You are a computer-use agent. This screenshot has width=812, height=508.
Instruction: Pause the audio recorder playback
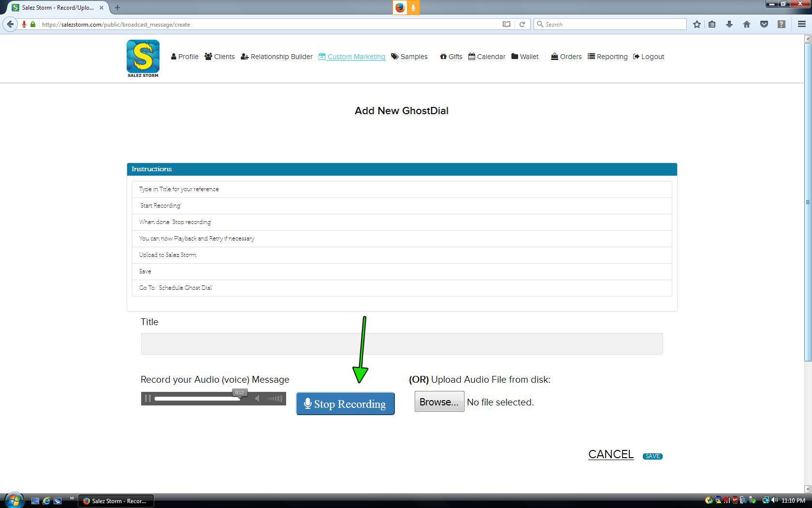(x=148, y=399)
